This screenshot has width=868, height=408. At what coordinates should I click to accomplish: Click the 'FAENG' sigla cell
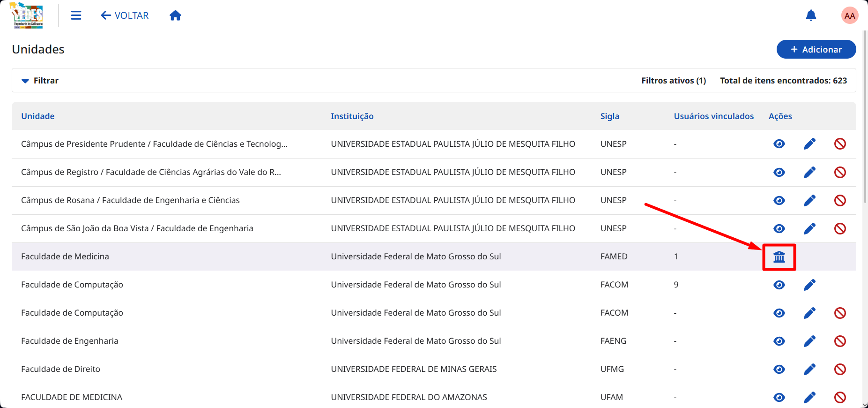613,341
